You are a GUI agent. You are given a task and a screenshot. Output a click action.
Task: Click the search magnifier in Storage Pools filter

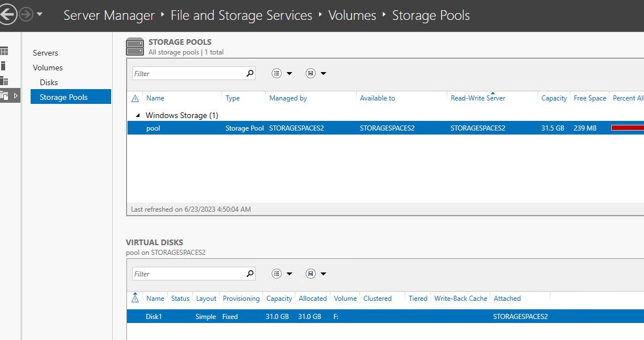(250, 73)
